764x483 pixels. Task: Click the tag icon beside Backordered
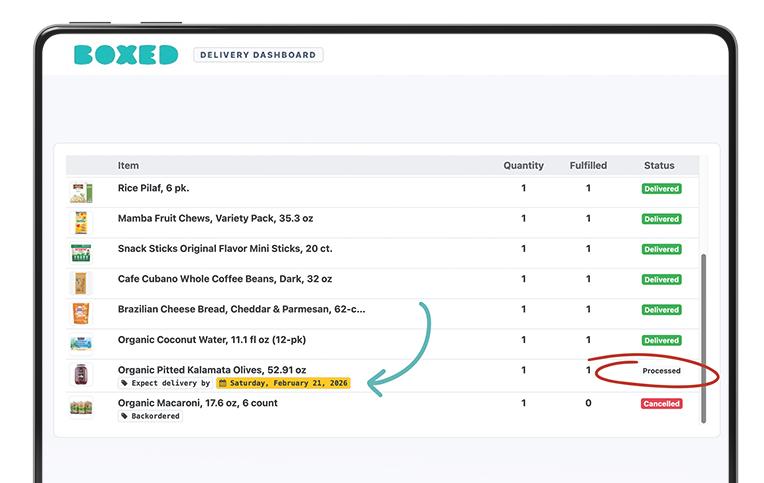pos(124,416)
